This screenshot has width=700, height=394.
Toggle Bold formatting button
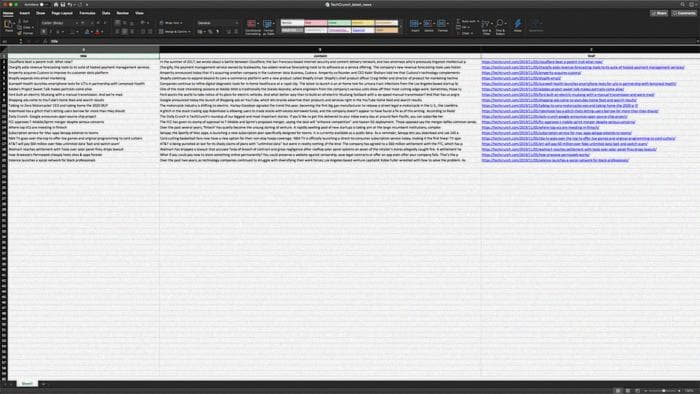44,32
